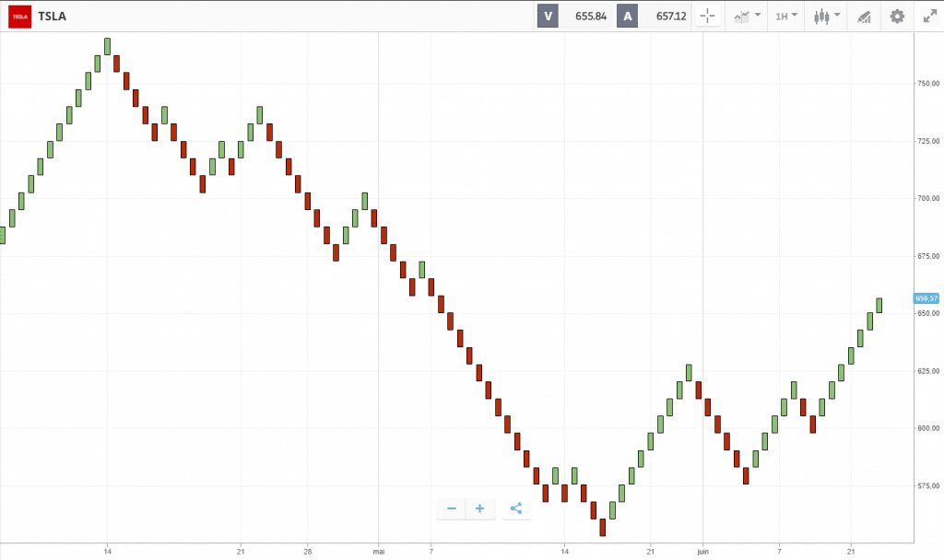
Task: Open chart settings gear
Action: [897, 17]
